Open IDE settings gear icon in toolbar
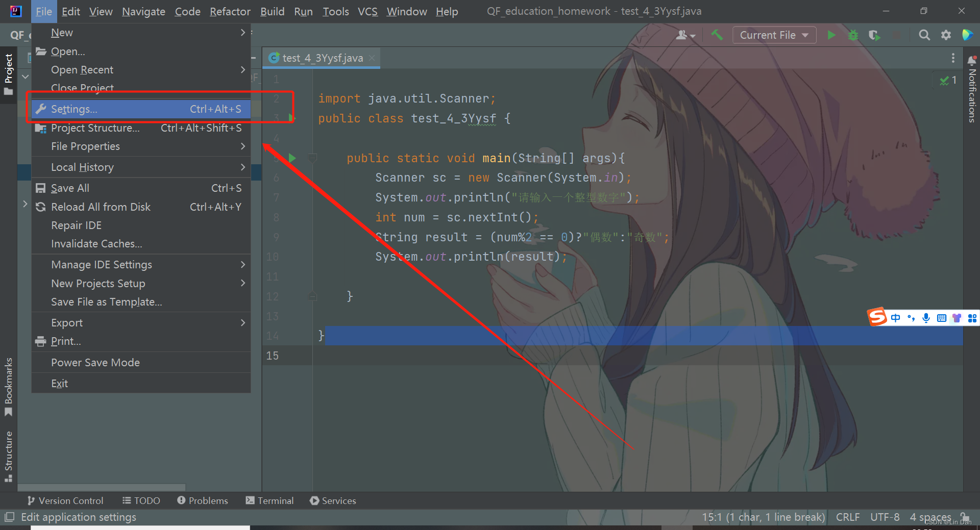Image resolution: width=980 pixels, height=530 pixels. click(946, 35)
